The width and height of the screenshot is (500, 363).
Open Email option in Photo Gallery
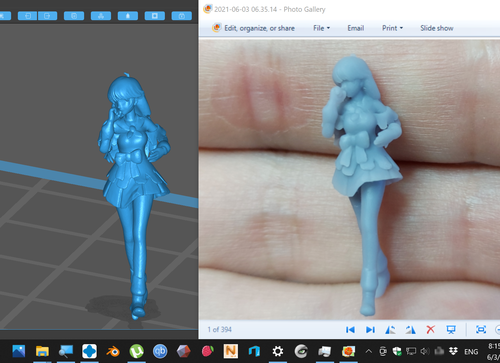pyautogui.click(x=356, y=28)
